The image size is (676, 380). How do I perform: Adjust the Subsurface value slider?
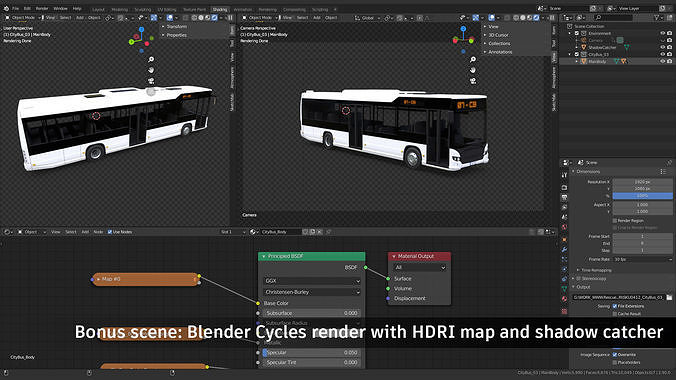(x=312, y=313)
